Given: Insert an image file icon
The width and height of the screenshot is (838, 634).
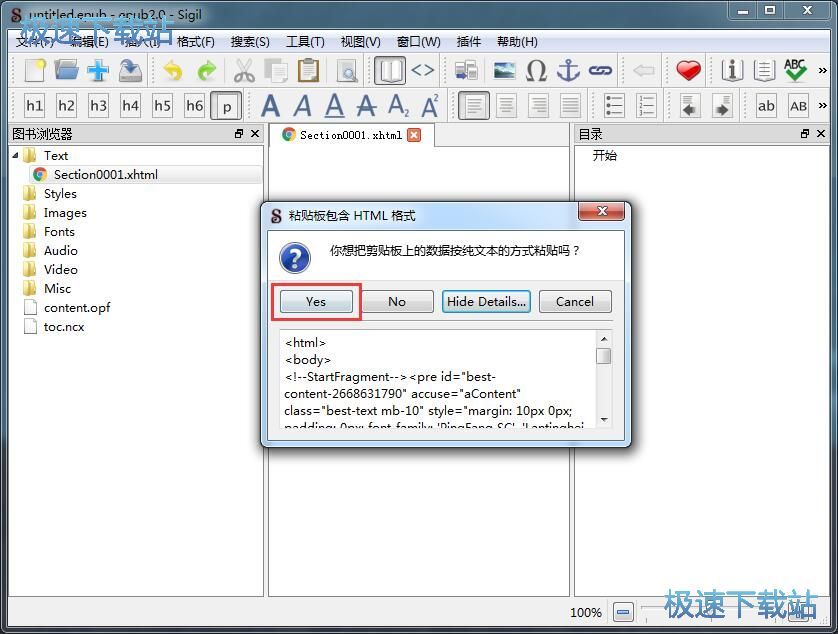Looking at the screenshot, I should click(505, 71).
